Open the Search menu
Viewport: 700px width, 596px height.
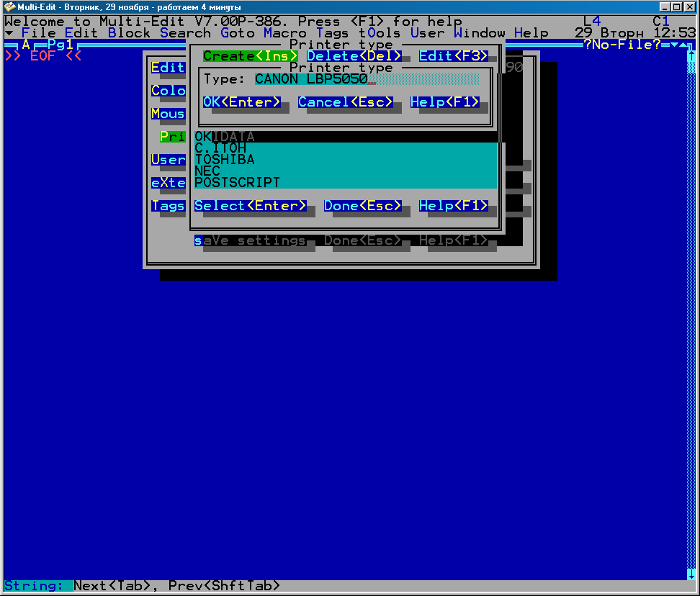[x=185, y=33]
